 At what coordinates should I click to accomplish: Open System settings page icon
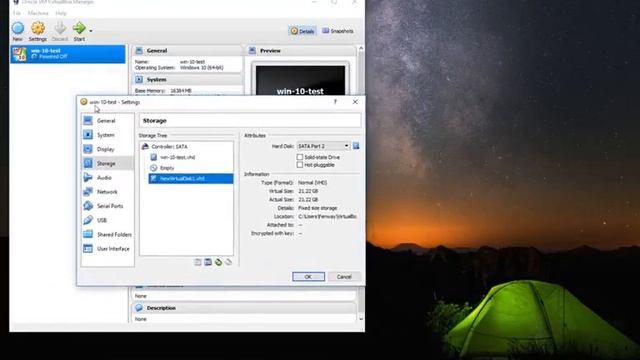coord(88,135)
